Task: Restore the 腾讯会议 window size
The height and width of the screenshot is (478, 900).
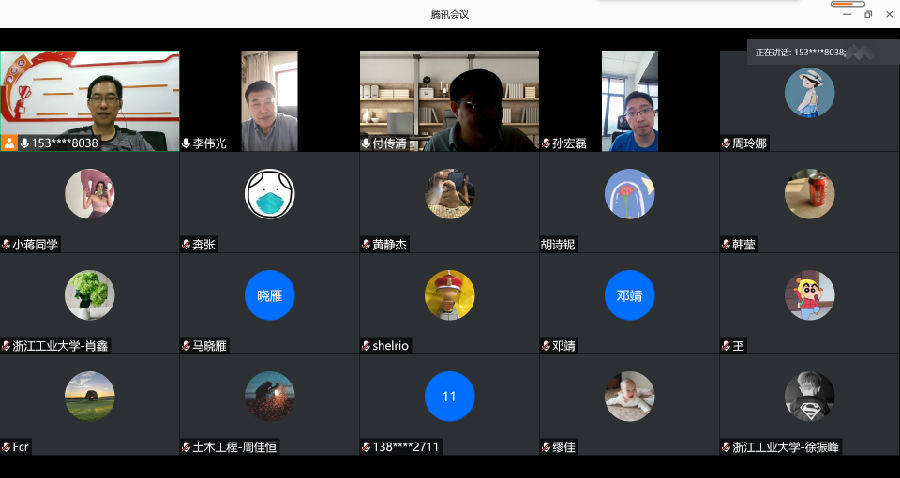Action: click(x=867, y=14)
